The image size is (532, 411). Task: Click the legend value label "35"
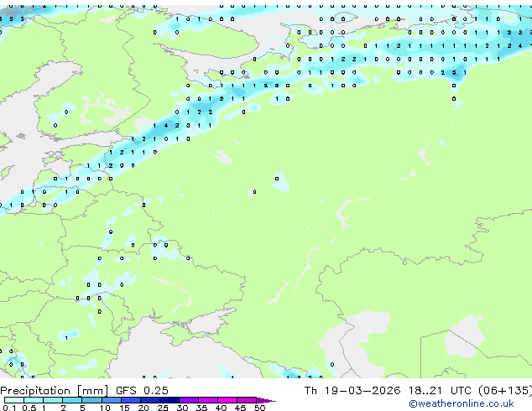[x=201, y=408]
